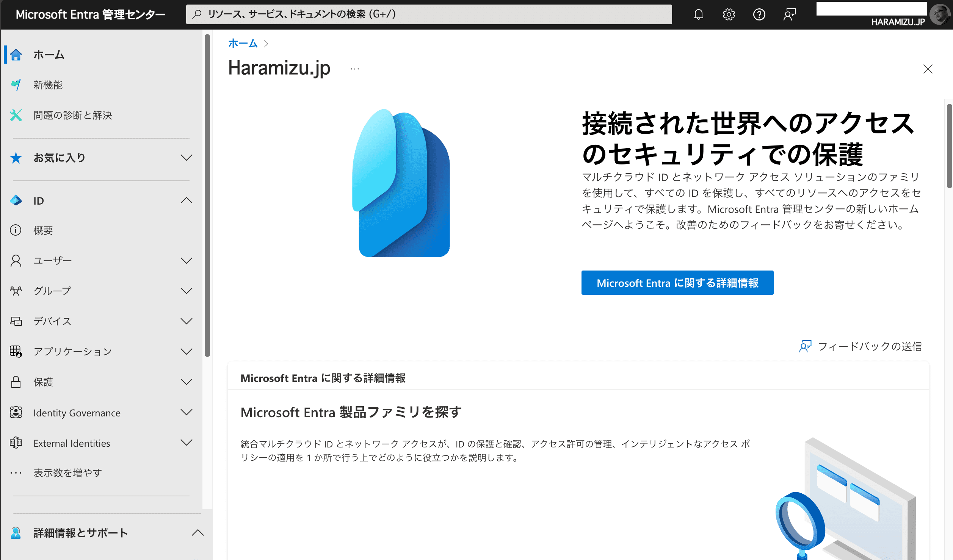Open 問題の診断と解決 wrench icon

[x=16, y=115]
